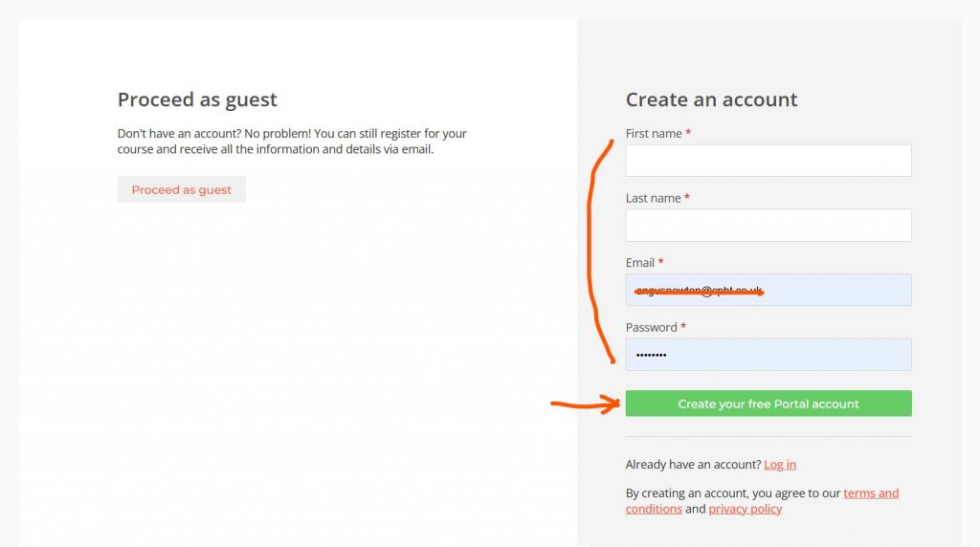
Task: Follow the privacy policy link
Action: click(x=745, y=509)
